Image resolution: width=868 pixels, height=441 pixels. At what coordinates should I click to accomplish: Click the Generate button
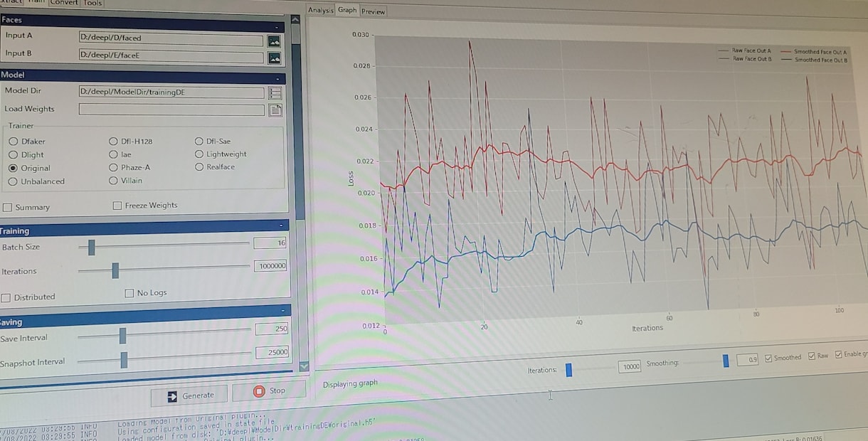pos(190,395)
